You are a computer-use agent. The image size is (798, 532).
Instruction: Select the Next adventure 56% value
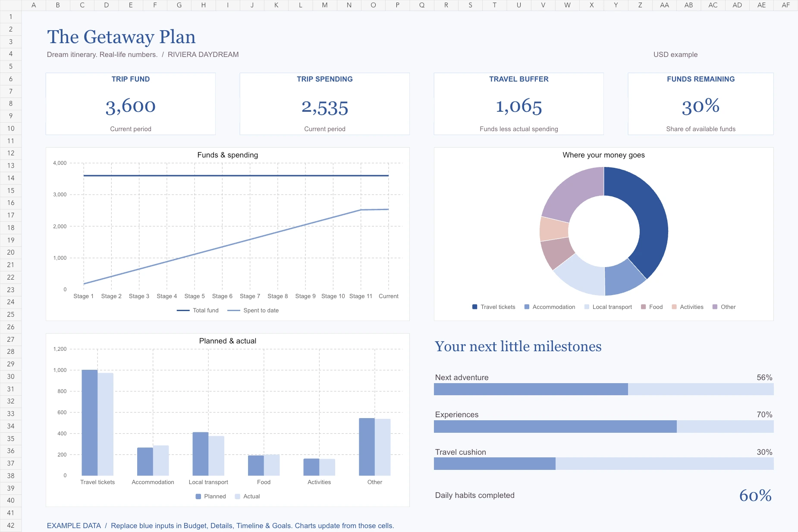[x=764, y=378]
